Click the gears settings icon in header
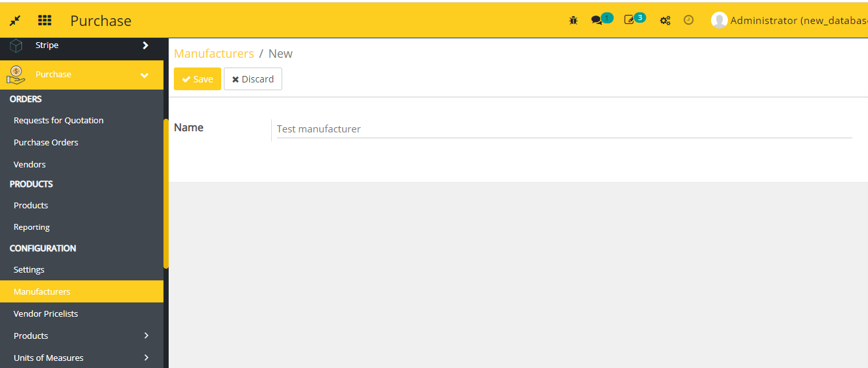This screenshot has height=368, width=868. point(665,20)
